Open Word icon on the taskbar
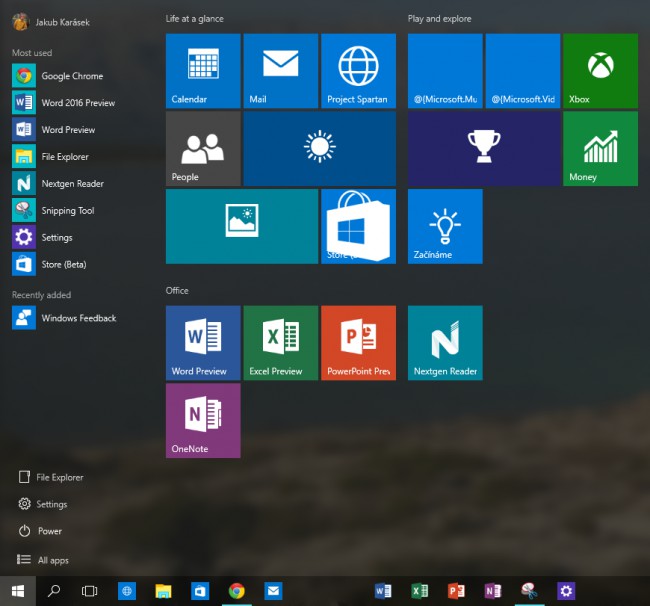 383,591
